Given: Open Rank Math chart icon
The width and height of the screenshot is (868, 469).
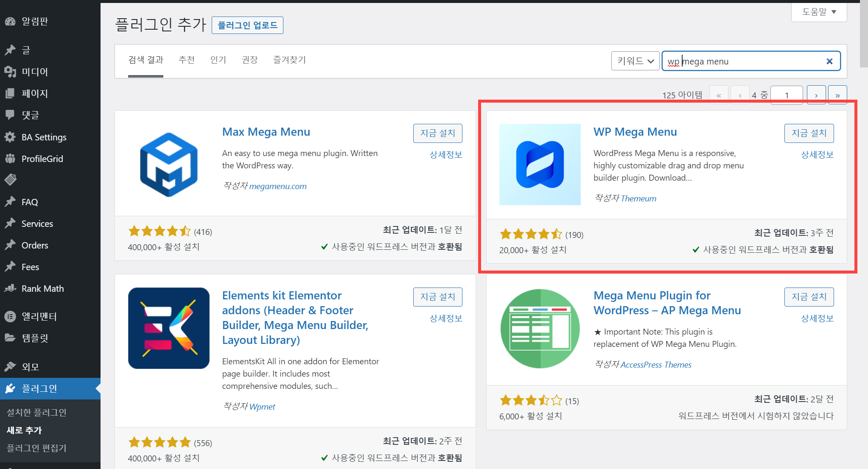Looking at the screenshot, I should 10,288.
